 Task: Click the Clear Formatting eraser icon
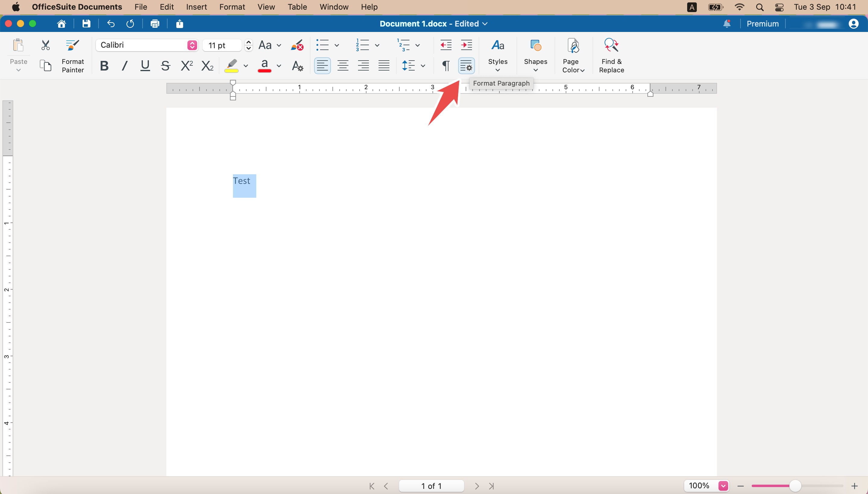(x=297, y=45)
